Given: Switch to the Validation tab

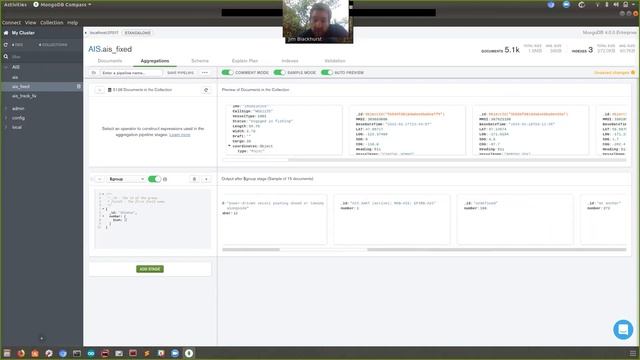Looking at the screenshot, I should [x=335, y=61].
